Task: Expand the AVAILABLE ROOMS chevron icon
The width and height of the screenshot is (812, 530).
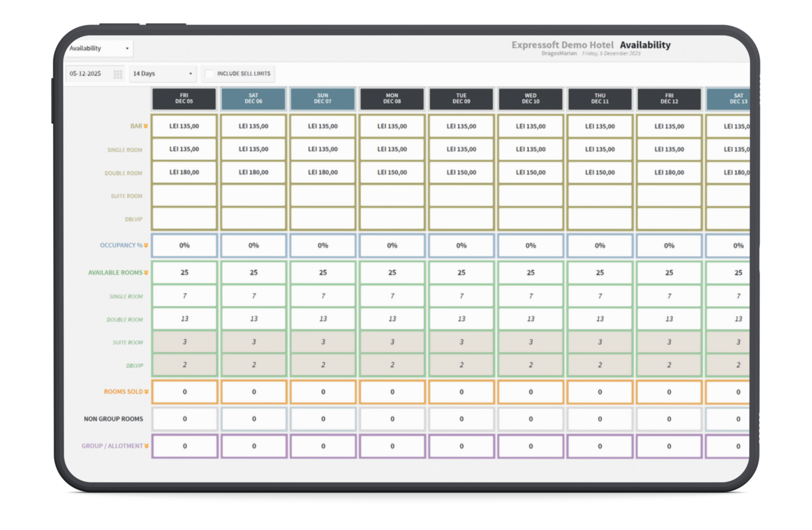Action: [x=146, y=273]
